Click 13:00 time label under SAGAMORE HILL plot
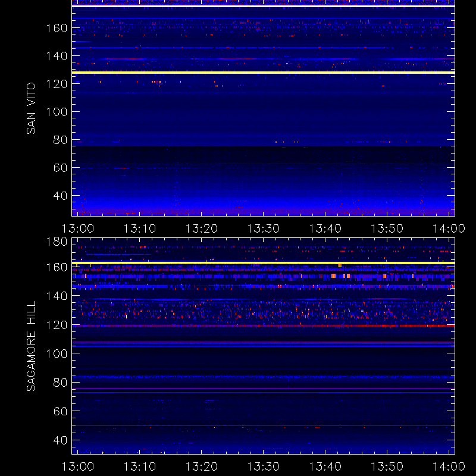 coord(78,466)
